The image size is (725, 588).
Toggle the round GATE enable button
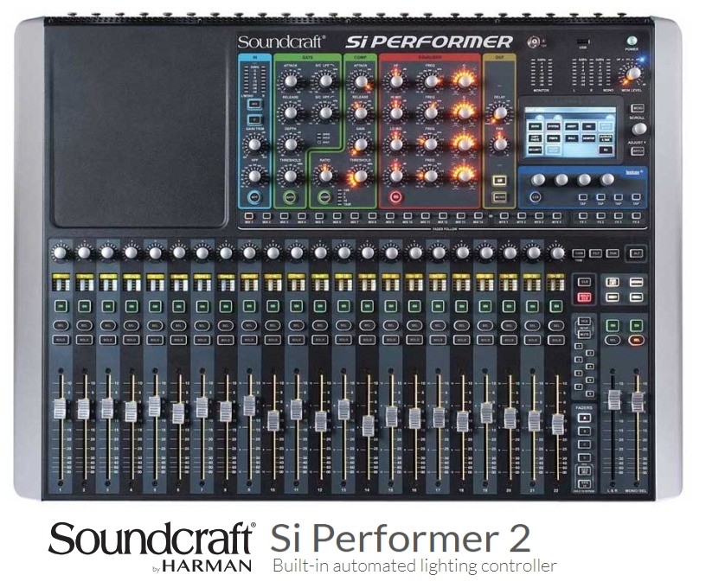click(291, 198)
